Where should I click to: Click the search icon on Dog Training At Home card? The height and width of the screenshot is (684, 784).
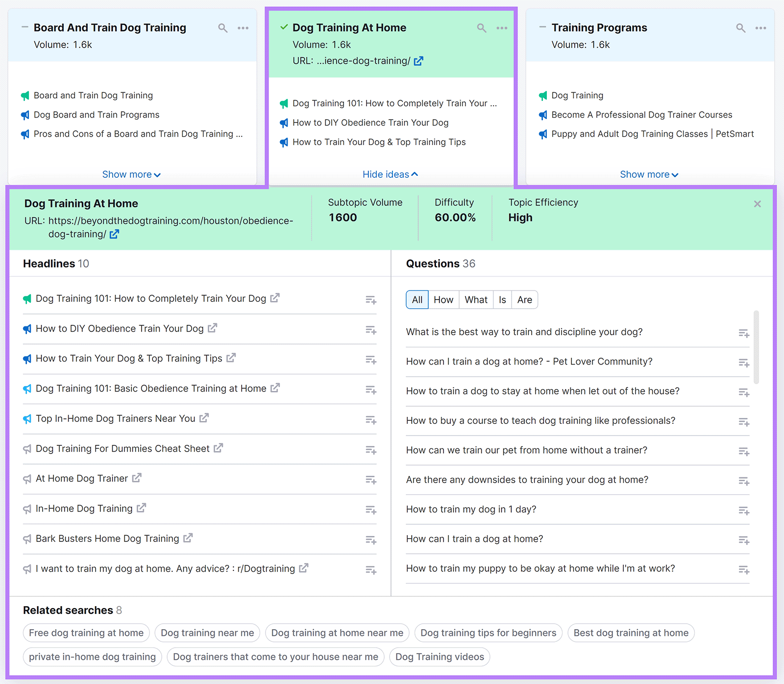click(x=482, y=28)
